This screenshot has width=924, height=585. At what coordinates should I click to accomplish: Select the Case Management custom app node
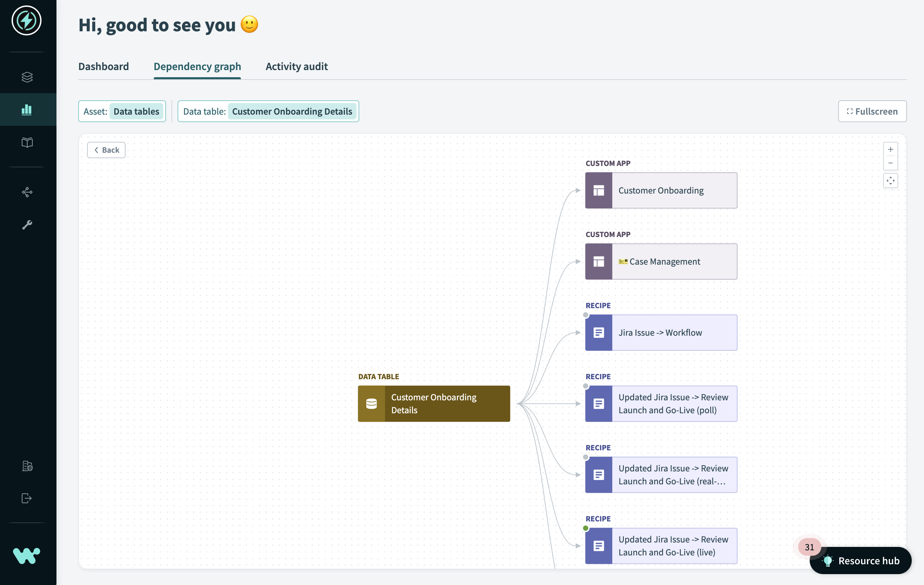click(x=661, y=262)
